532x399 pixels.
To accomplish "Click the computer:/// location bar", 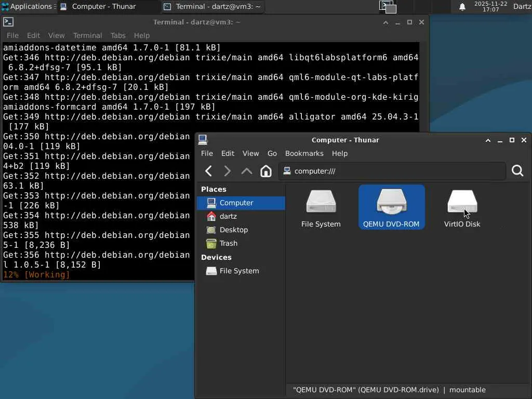I will point(392,171).
